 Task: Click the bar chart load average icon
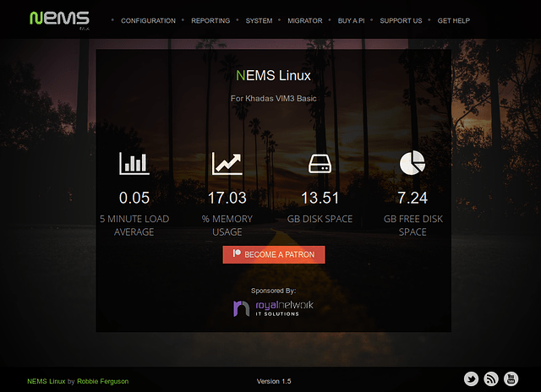(x=134, y=163)
